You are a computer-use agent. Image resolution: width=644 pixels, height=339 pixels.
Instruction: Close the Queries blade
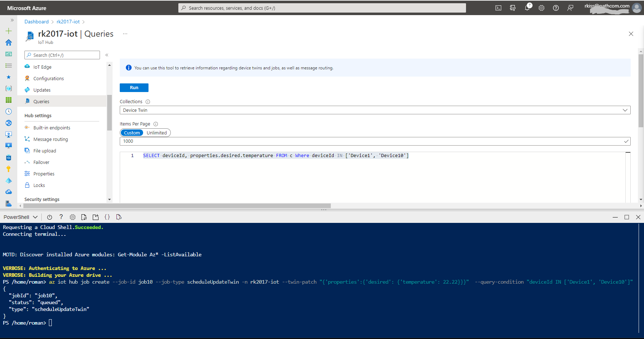point(631,34)
